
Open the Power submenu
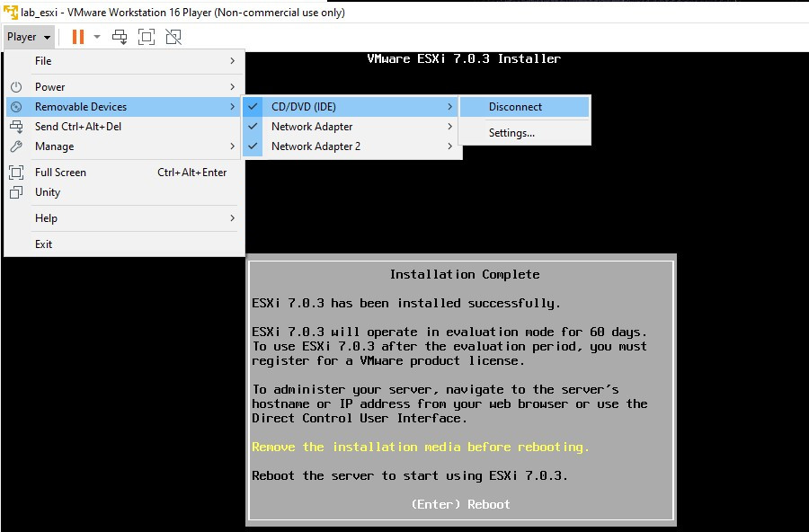point(124,86)
